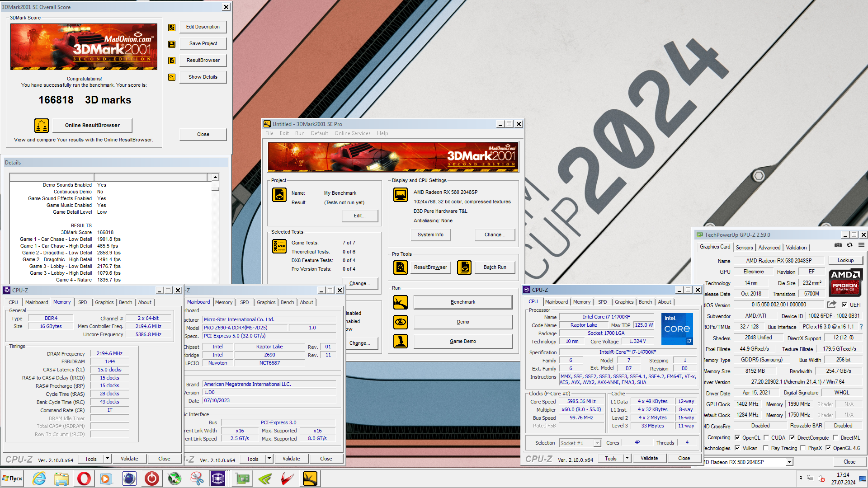This screenshot has width=868, height=488.
Task: Click the Demo eye icon
Action: (401, 322)
